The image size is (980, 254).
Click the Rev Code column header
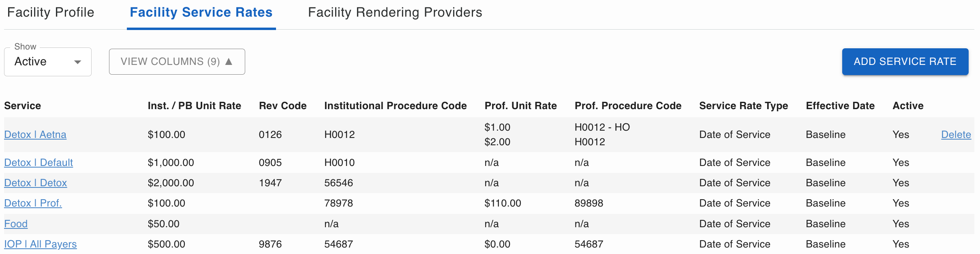coord(282,106)
